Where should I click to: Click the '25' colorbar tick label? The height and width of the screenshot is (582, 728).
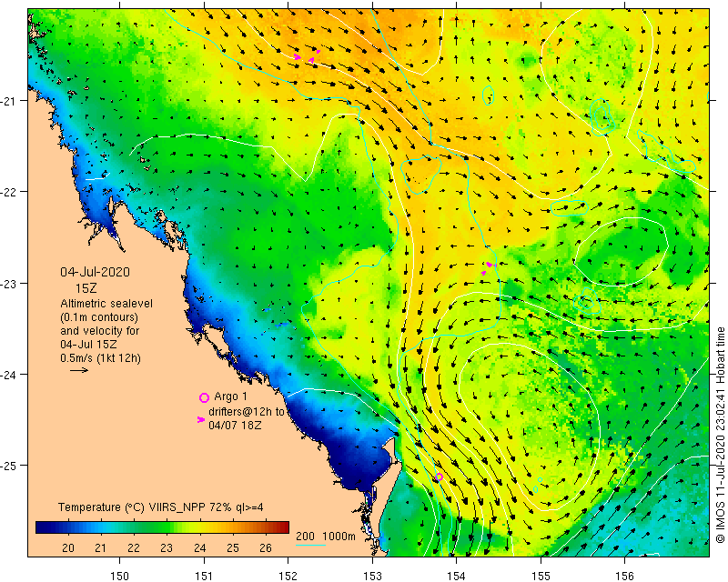click(x=233, y=548)
